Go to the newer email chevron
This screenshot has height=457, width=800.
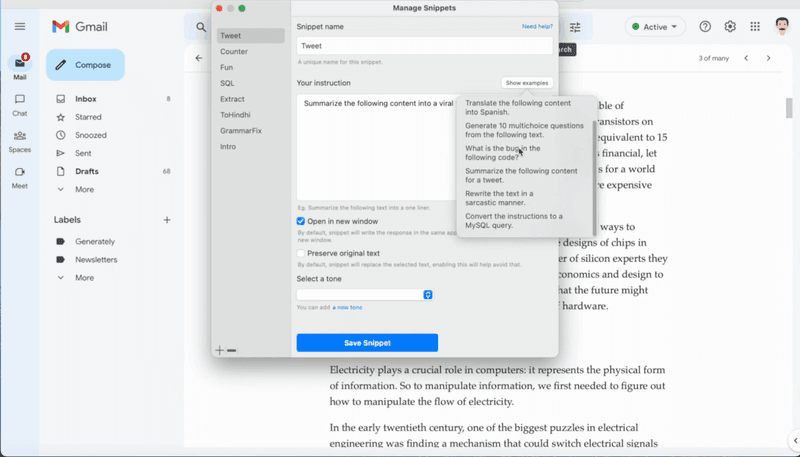tap(746, 58)
